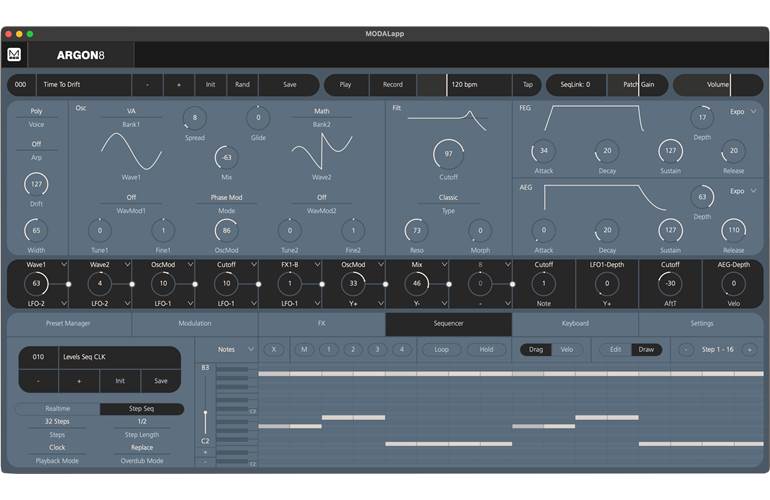
Task: Open the Modulation tab
Action: point(195,323)
